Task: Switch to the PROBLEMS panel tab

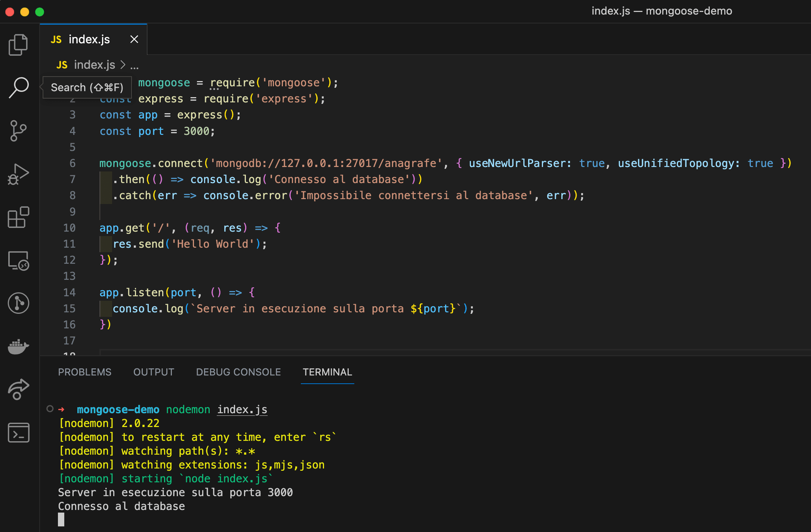Action: click(x=85, y=372)
